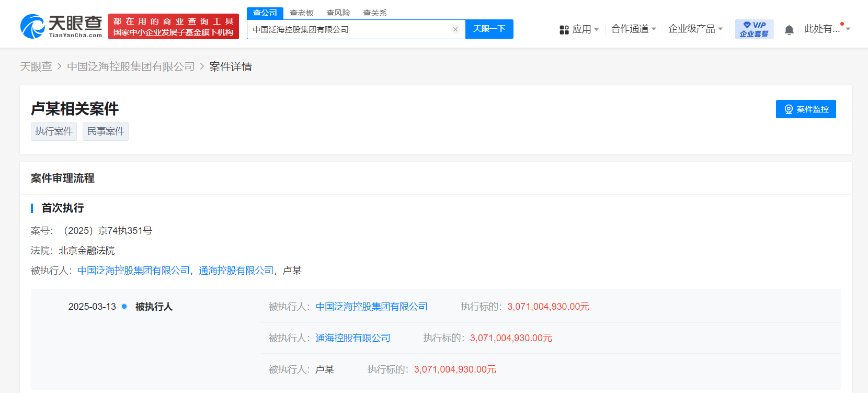This screenshot has height=393, width=868.
Task: Select the 执行案件 tag
Action: (x=54, y=131)
